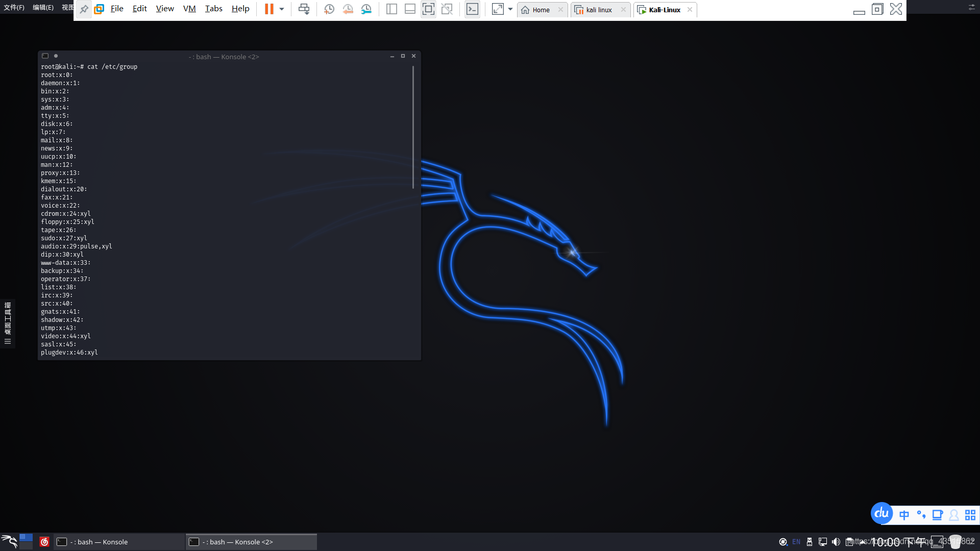Image resolution: width=980 pixels, height=551 pixels.
Task: Open the VMware Help menu
Action: pyautogui.click(x=240, y=9)
